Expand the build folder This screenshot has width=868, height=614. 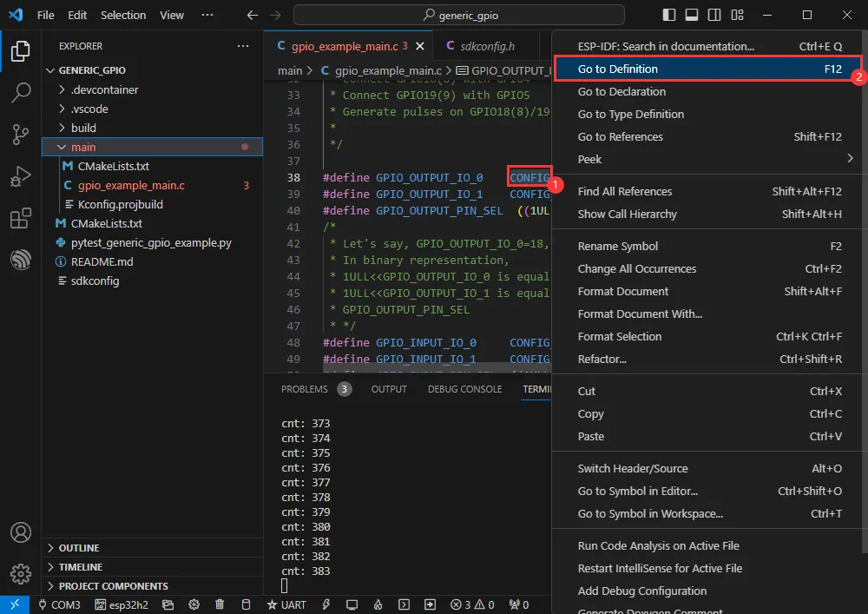click(83, 128)
